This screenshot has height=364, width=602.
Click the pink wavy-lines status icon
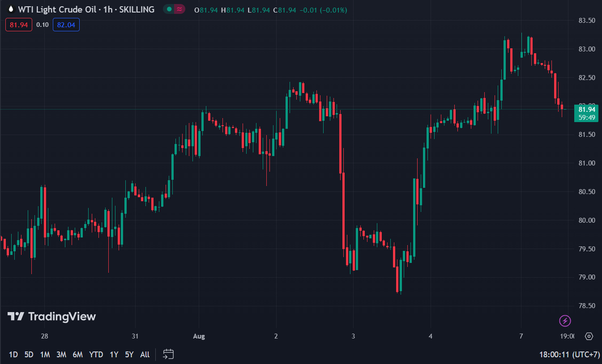click(x=179, y=9)
